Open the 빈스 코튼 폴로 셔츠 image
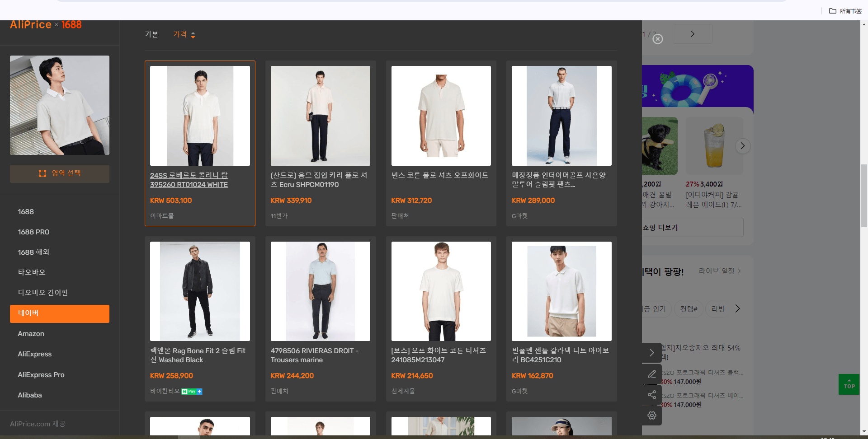Viewport: 868px width, 439px height. [441, 116]
